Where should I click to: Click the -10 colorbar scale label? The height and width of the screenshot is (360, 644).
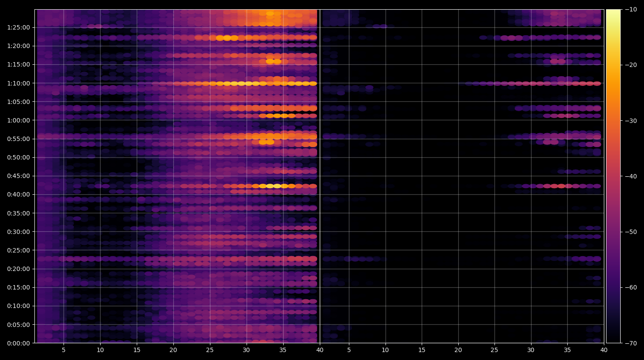pyautogui.click(x=631, y=9)
